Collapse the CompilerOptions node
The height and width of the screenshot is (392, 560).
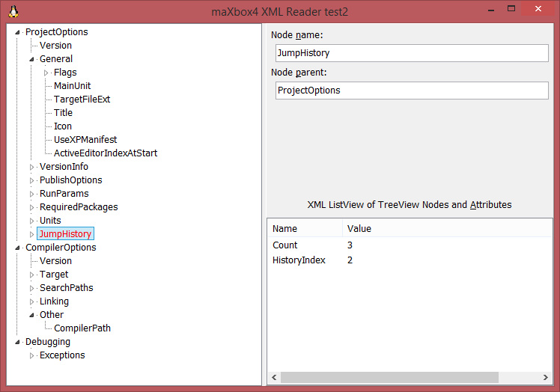click(18, 248)
